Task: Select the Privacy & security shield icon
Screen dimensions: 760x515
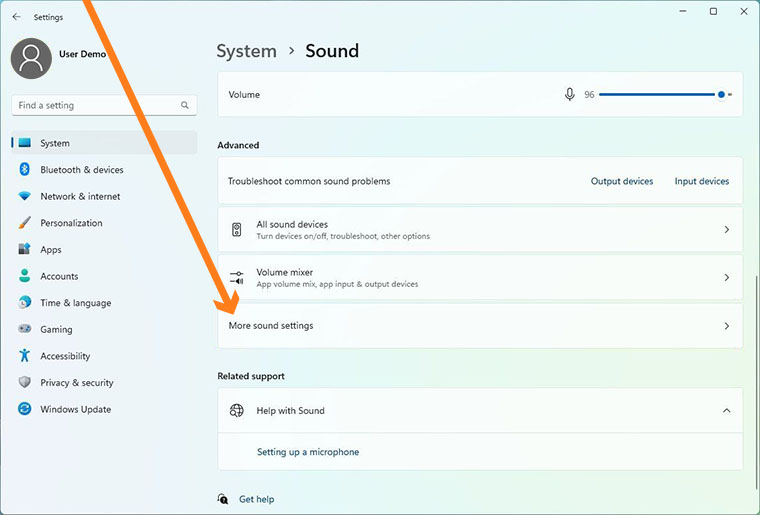Action: click(x=25, y=382)
